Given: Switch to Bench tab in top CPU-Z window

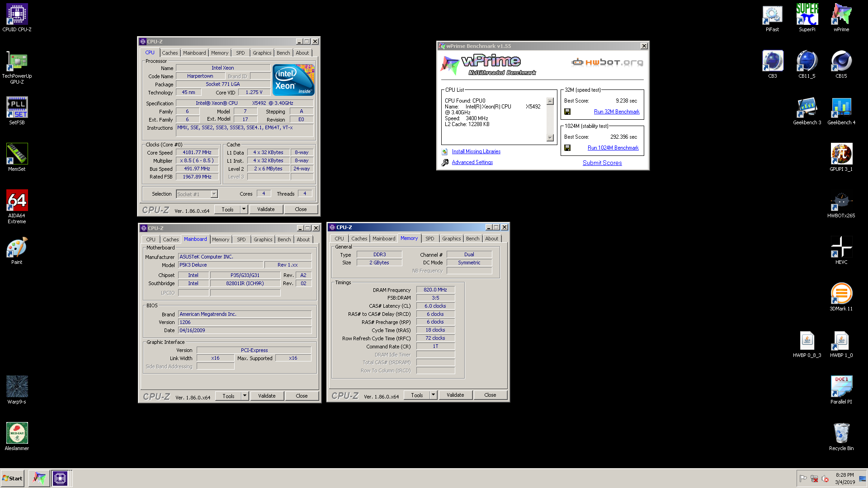Looking at the screenshot, I should tap(283, 53).
